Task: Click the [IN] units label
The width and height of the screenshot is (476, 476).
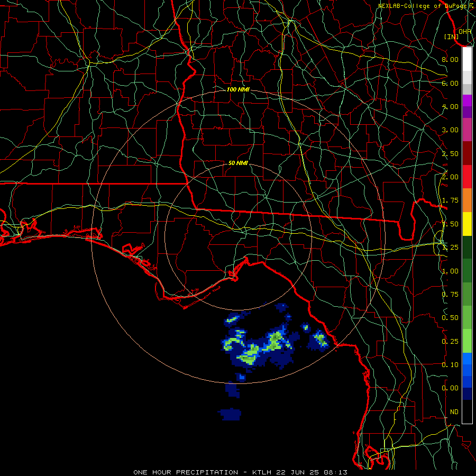Action: (x=451, y=36)
